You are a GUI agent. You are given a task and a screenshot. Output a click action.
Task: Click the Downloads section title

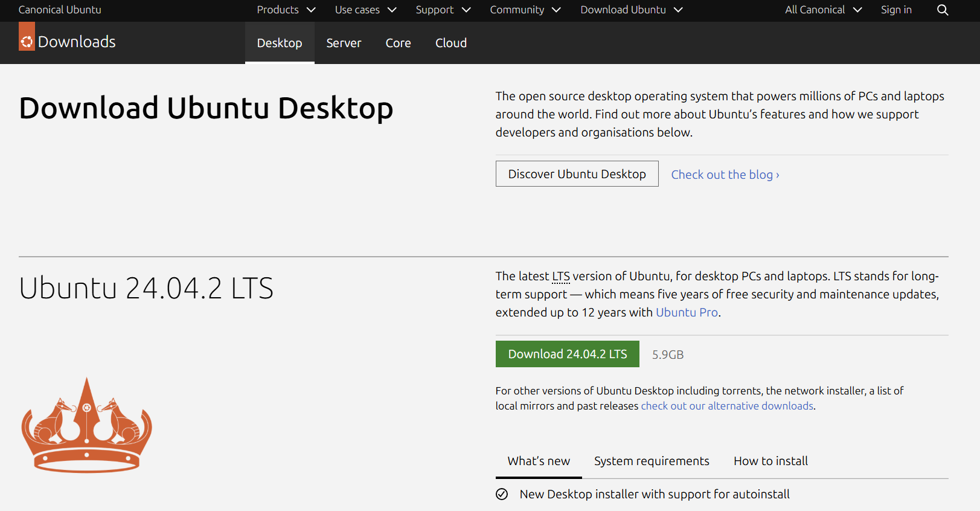tap(77, 42)
